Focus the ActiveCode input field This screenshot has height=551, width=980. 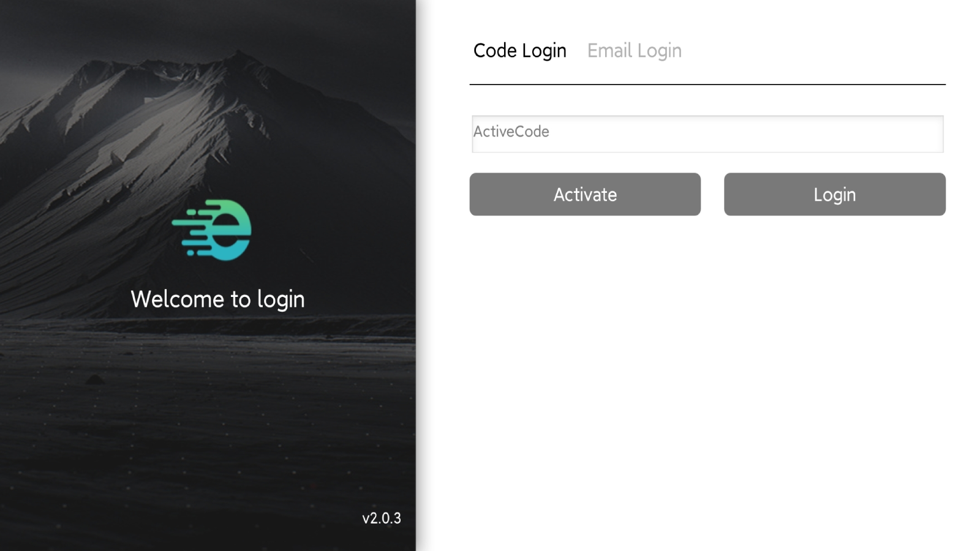[707, 133]
